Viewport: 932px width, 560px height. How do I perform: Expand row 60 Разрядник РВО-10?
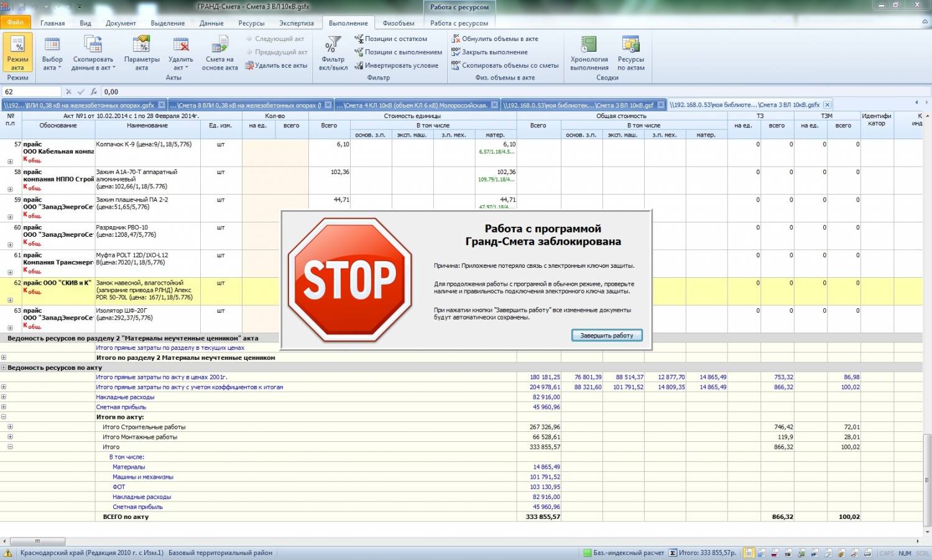(x=10, y=244)
